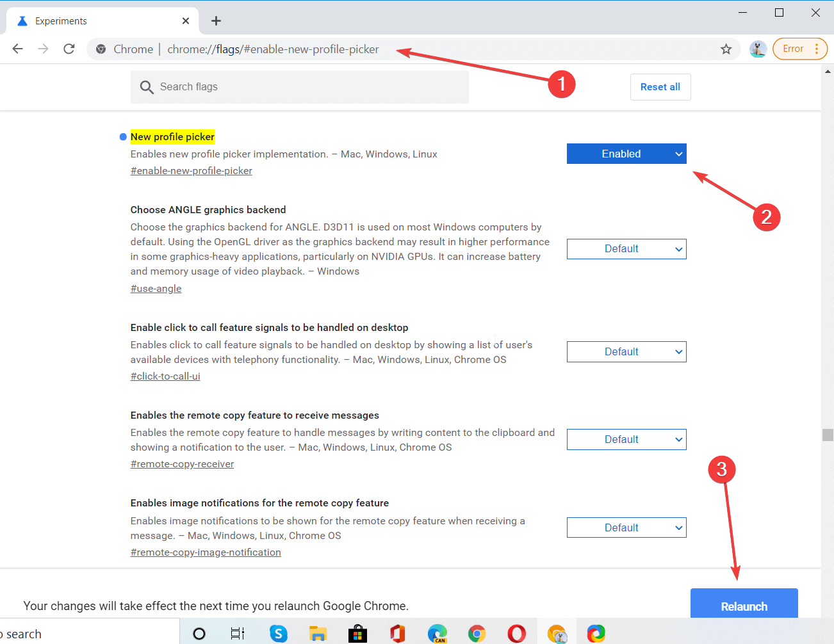Click the New profile picker heading
Screen dimensions: 834x644
173,137
